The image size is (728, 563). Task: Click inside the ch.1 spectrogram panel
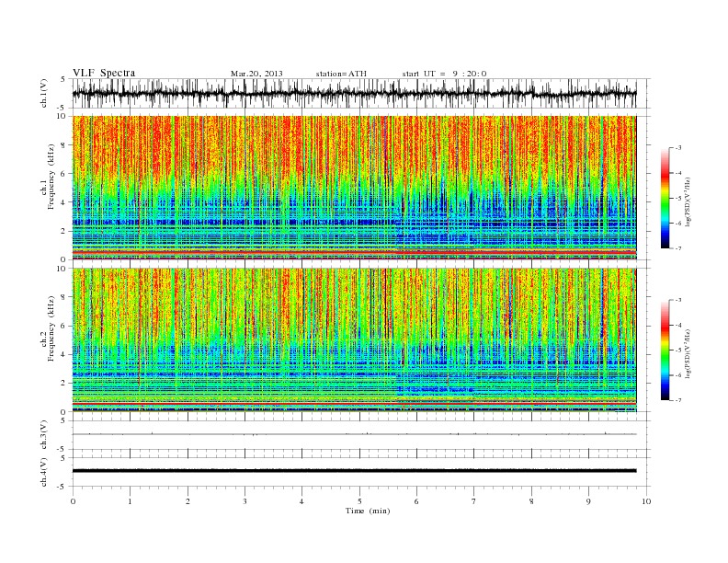click(354, 188)
